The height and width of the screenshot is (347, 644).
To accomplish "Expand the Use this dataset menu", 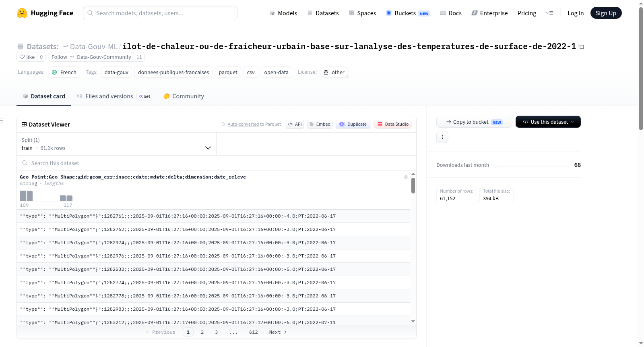I will coord(548,122).
